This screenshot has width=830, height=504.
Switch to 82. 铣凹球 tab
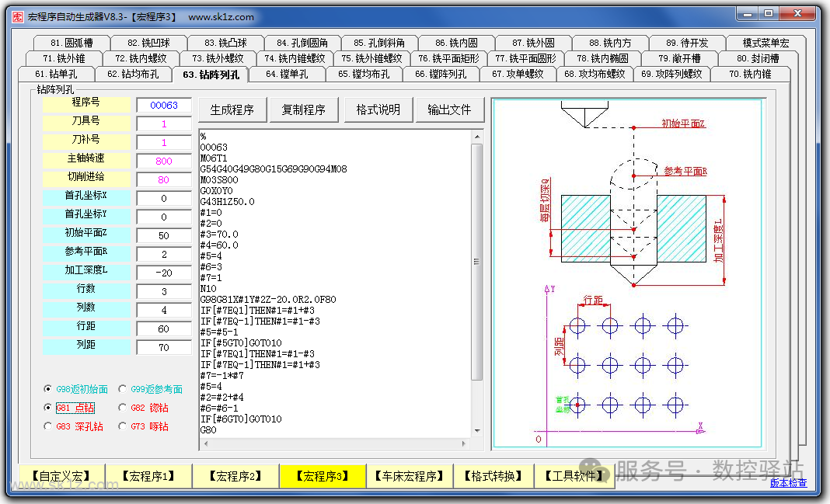148,43
